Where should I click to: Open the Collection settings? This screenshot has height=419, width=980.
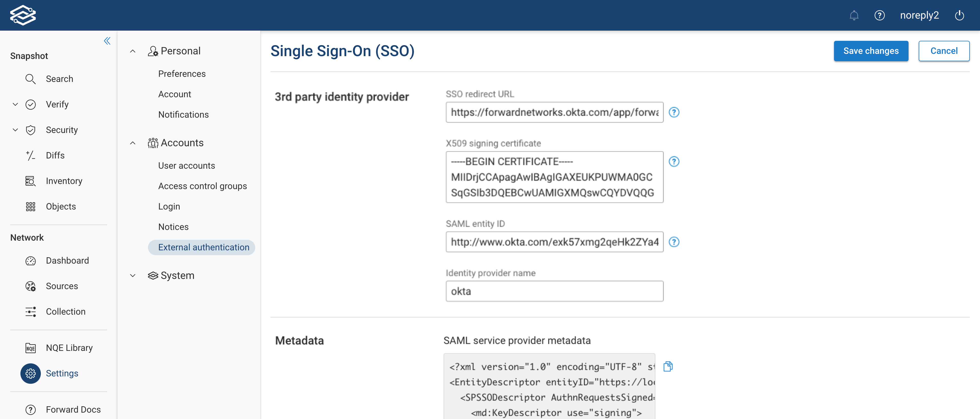[65, 311]
